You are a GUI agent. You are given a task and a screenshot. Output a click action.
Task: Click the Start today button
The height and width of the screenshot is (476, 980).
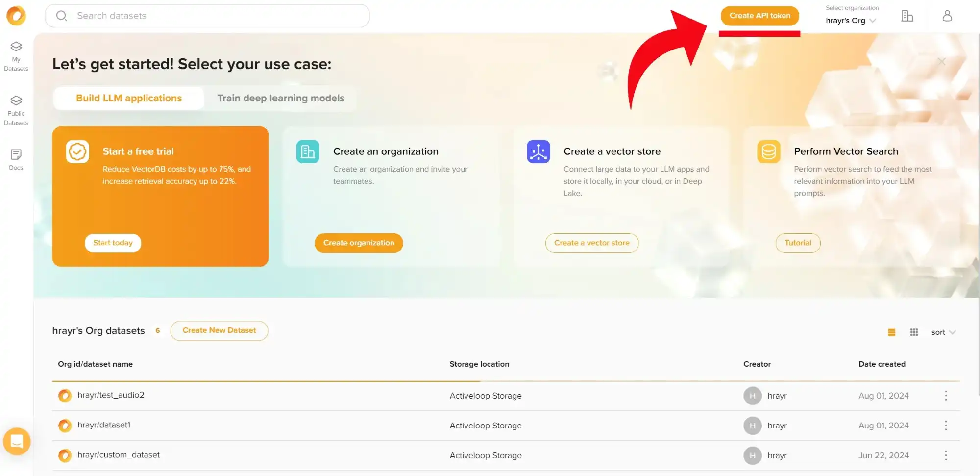tap(113, 243)
